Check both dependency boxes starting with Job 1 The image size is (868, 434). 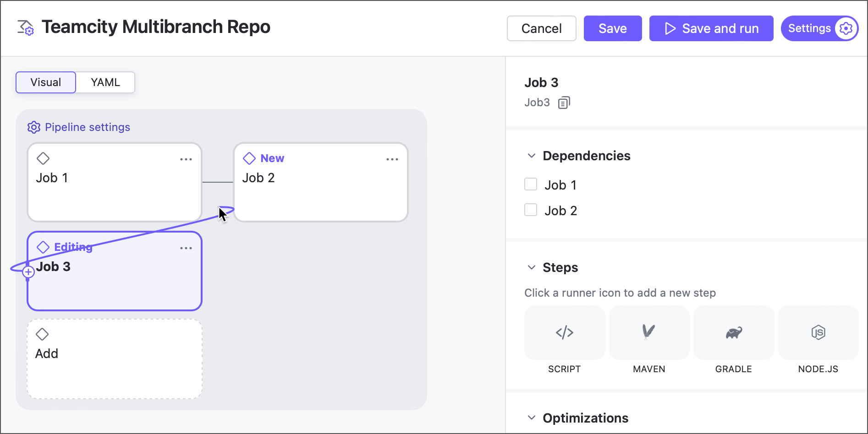click(x=530, y=184)
